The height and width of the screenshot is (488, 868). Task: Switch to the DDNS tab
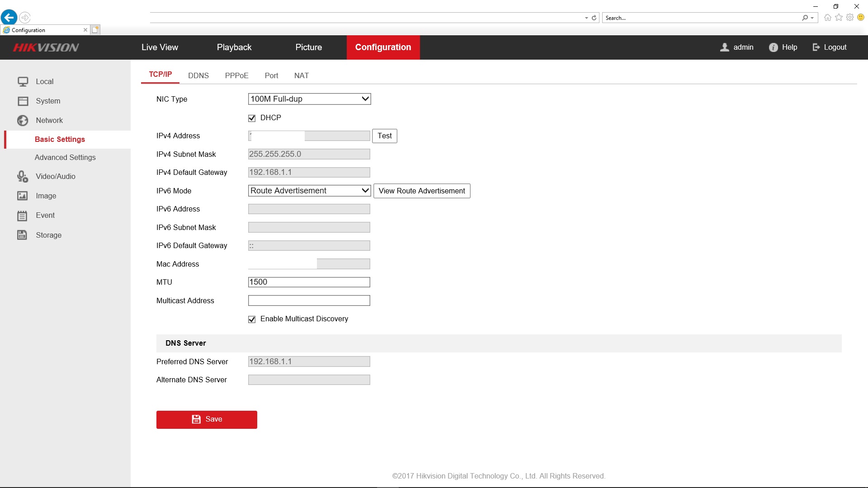tap(198, 75)
